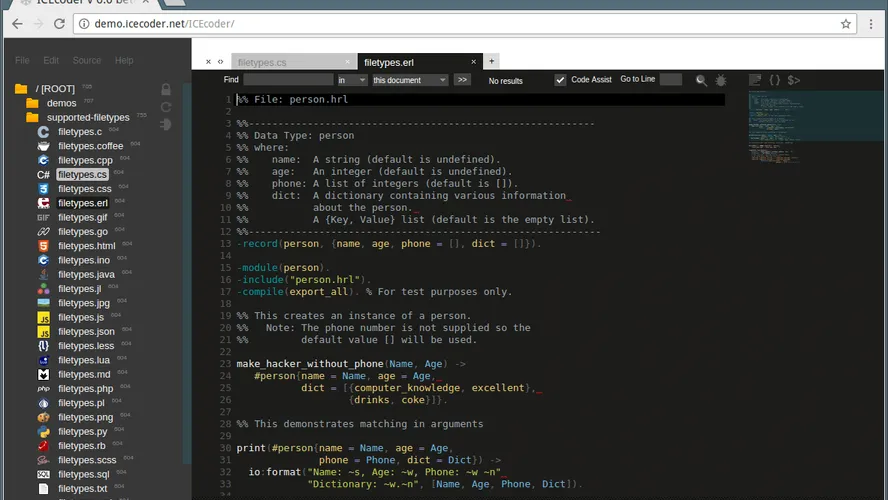Add a new tab with plus button
The image size is (888, 500).
(x=491, y=61)
